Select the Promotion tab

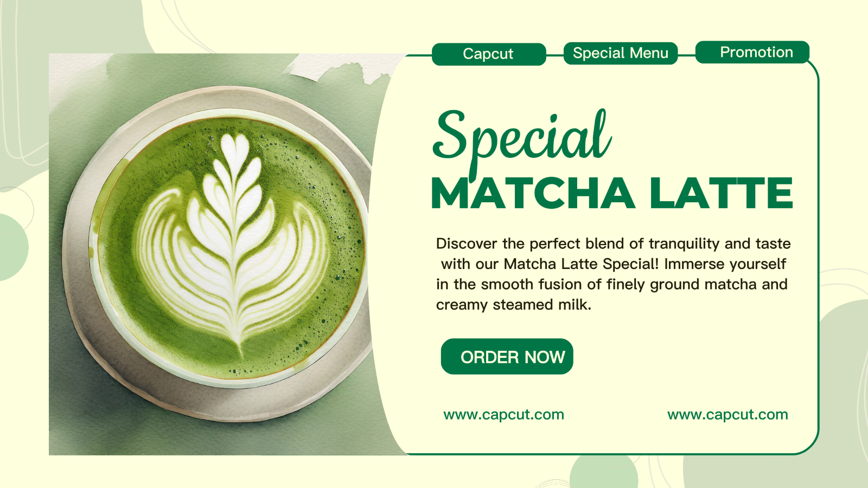pyautogui.click(x=752, y=52)
